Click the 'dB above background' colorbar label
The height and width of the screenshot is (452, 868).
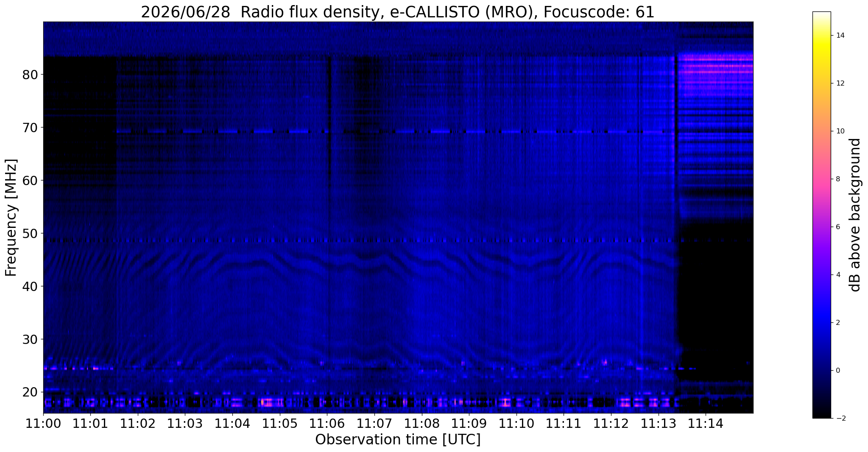[x=855, y=215]
